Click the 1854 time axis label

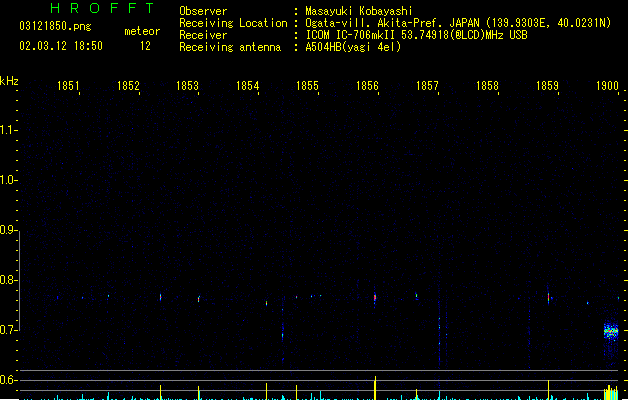tap(248, 86)
